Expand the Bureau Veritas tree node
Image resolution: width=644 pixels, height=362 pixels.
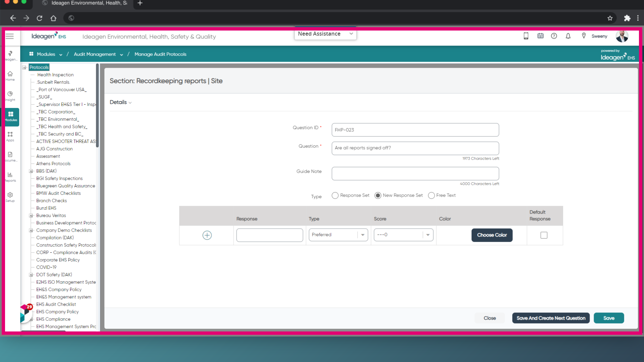[31, 216]
